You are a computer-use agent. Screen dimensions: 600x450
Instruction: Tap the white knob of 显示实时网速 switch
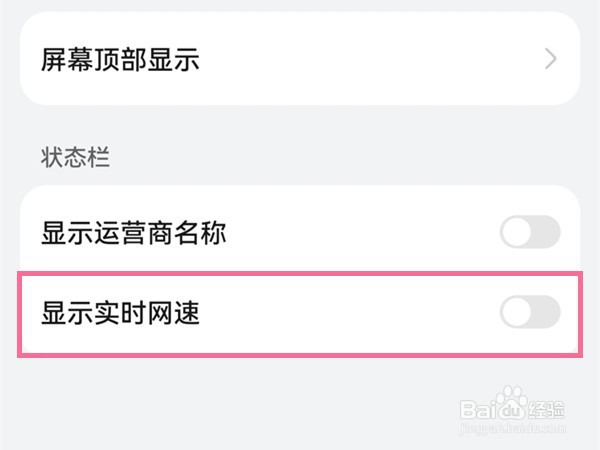pyautogui.click(x=517, y=313)
